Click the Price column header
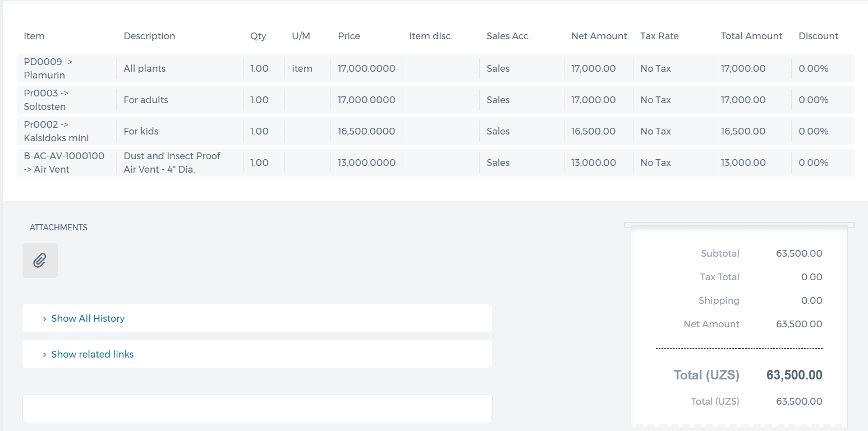 click(x=349, y=36)
